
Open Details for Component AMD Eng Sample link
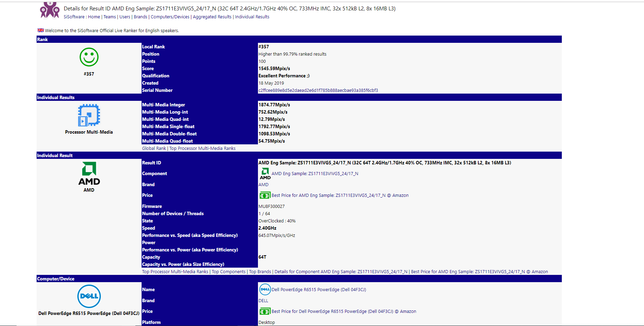click(341, 272)
